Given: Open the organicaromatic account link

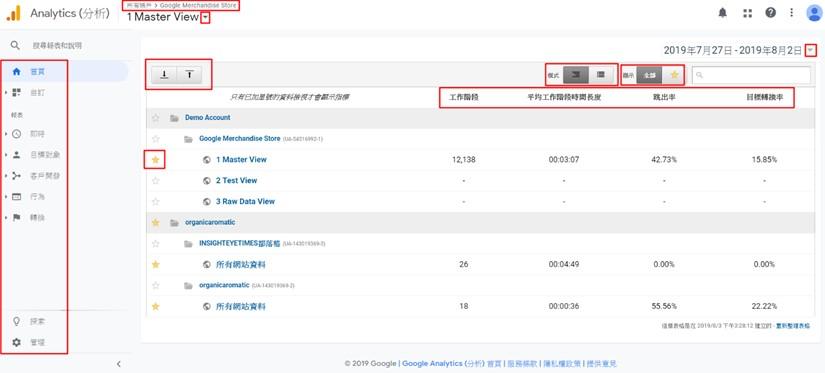Looking at the screenshot, I should (x=210, y=223).
